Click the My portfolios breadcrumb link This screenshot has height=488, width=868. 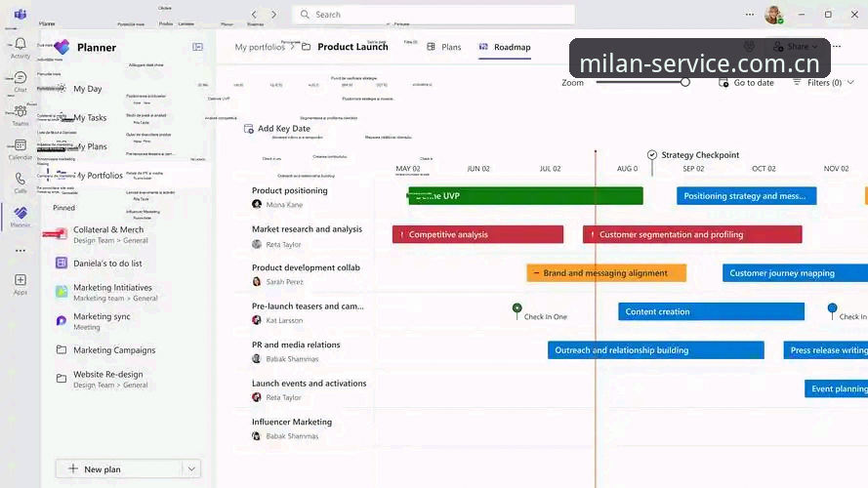tap(259, 47)
